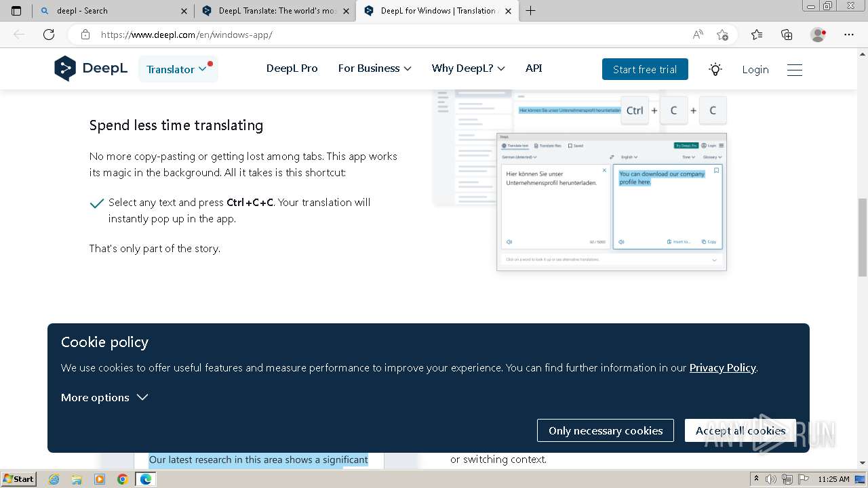Image resolution: width=868 pixels, height=488 pixels.
Task: Open the Collections icon
Action: [787, 35]
